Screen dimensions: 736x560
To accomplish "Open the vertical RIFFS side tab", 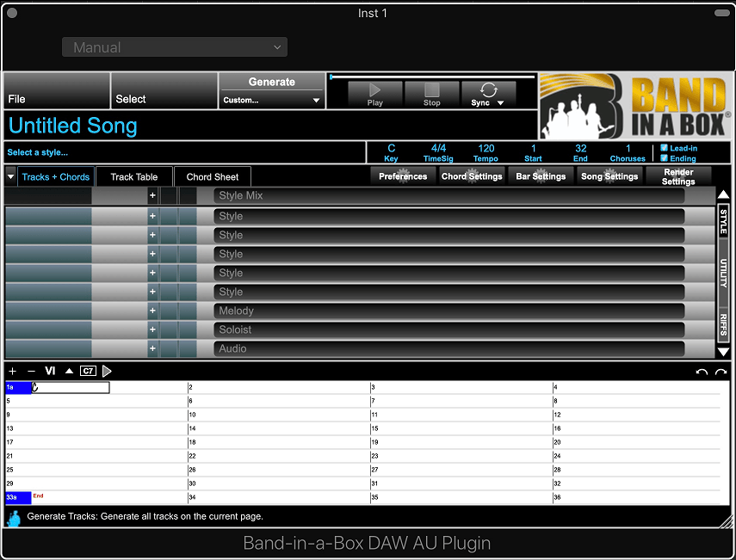I will pos(723,324).
